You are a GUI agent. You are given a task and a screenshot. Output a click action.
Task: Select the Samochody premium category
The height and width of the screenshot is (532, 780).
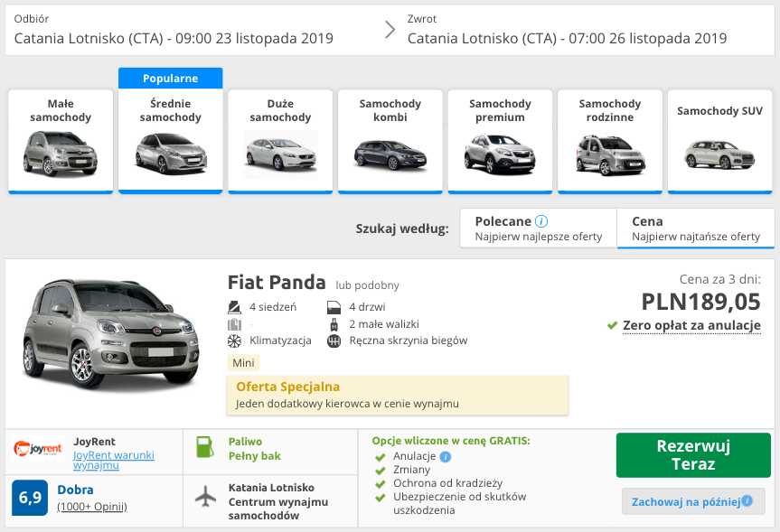click(x=501, y=141)
